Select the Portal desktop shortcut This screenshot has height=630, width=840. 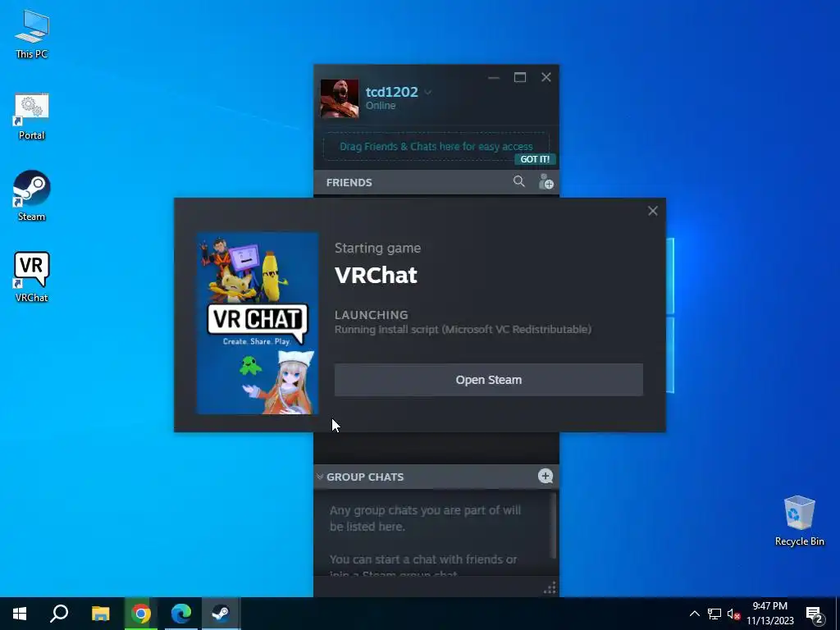(x=32, y=116)
